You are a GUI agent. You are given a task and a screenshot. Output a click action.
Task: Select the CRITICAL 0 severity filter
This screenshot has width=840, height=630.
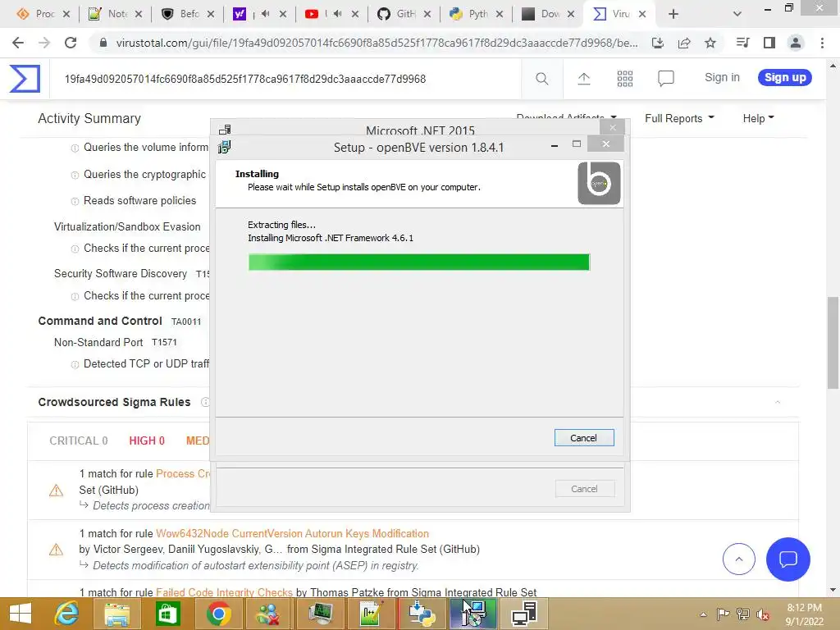coord(79,441)
